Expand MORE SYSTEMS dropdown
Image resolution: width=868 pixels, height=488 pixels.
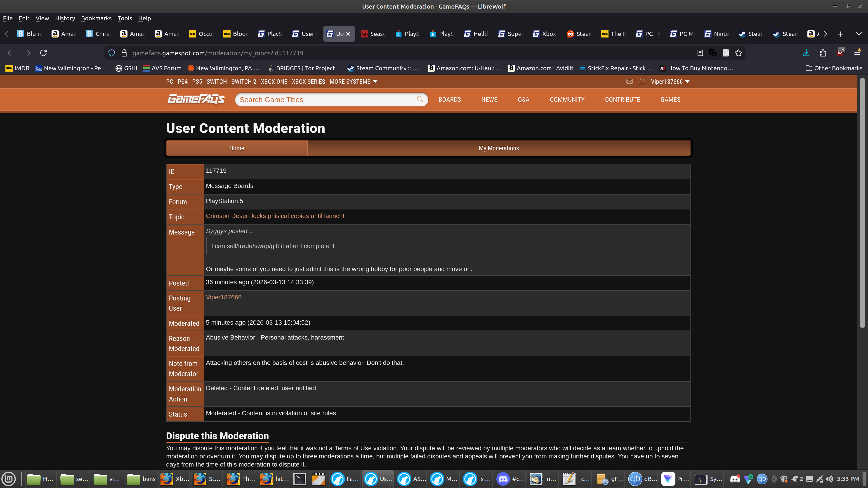tap(354, 82)
